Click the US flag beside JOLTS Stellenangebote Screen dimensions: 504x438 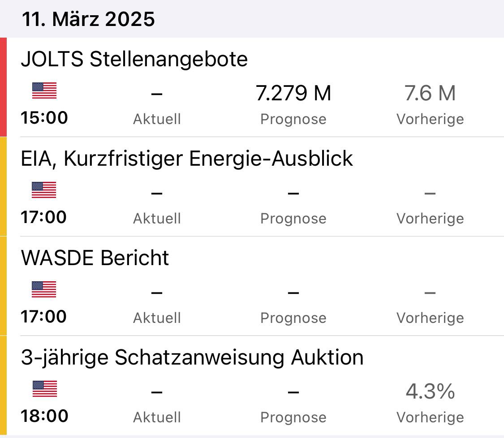coord(44,90)
